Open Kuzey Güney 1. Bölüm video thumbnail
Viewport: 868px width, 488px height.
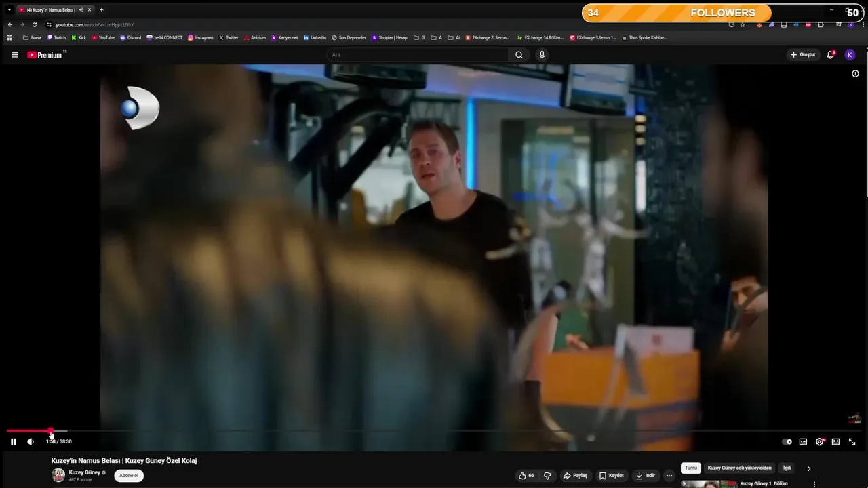pos(709,484)
